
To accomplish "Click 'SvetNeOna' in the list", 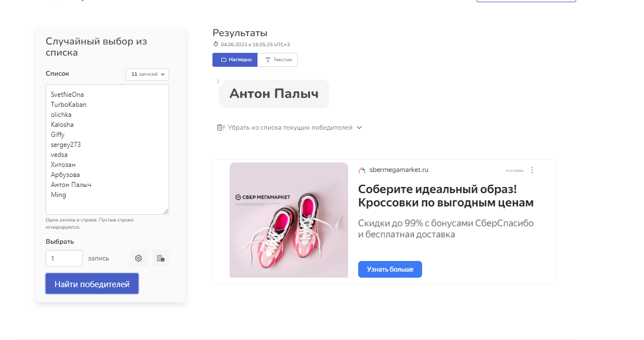I will (67, 95).
